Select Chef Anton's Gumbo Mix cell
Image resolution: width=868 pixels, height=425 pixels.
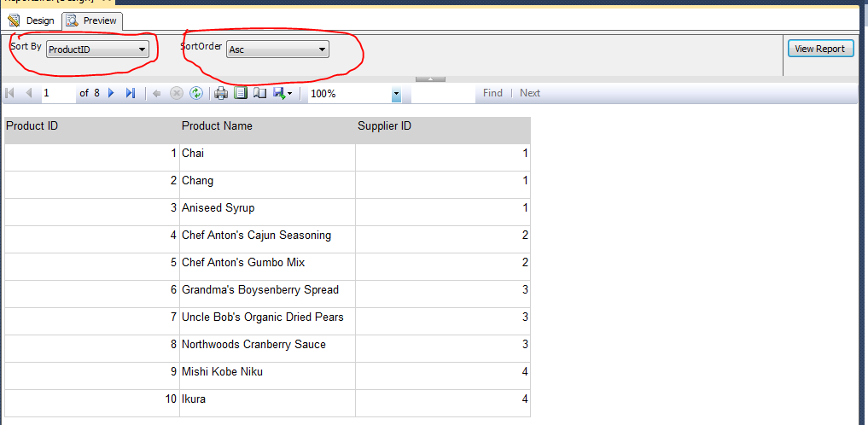267,267
